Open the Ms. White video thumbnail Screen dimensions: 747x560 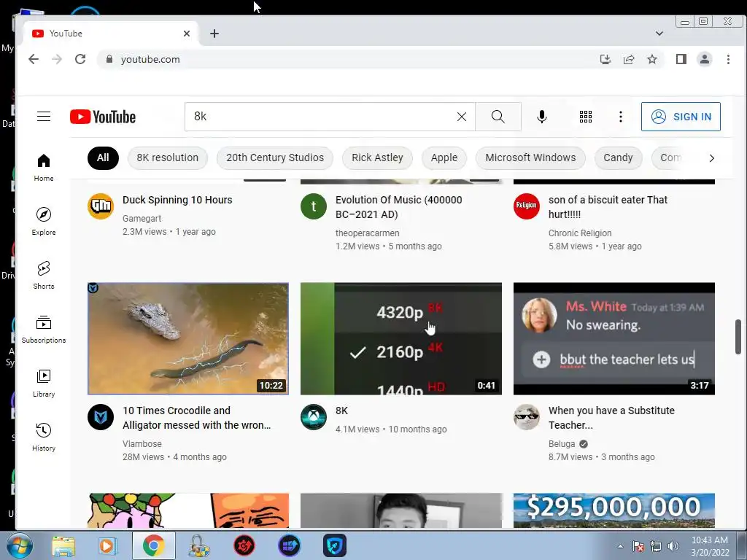click(x=614, y=338)
